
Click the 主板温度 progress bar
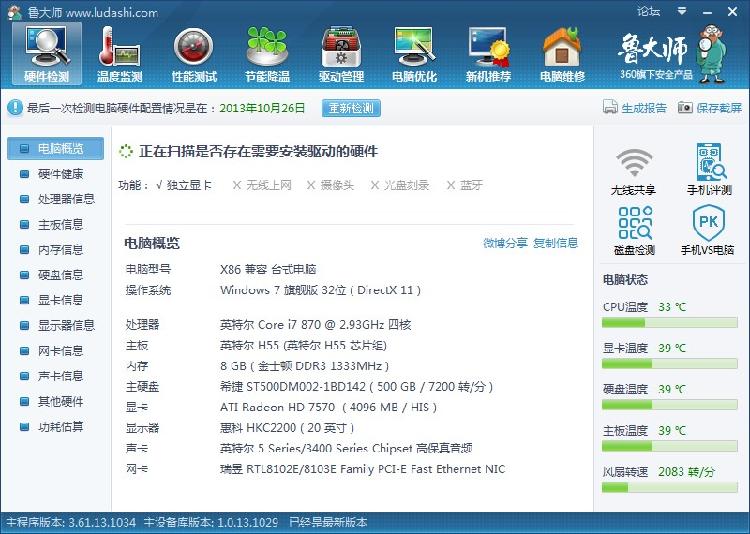[670, 446]
